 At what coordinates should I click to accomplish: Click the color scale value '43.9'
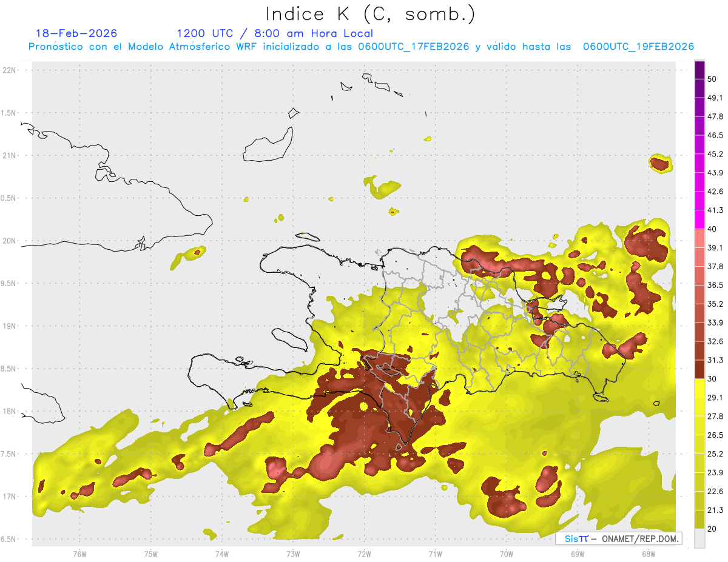coord(715,173)
